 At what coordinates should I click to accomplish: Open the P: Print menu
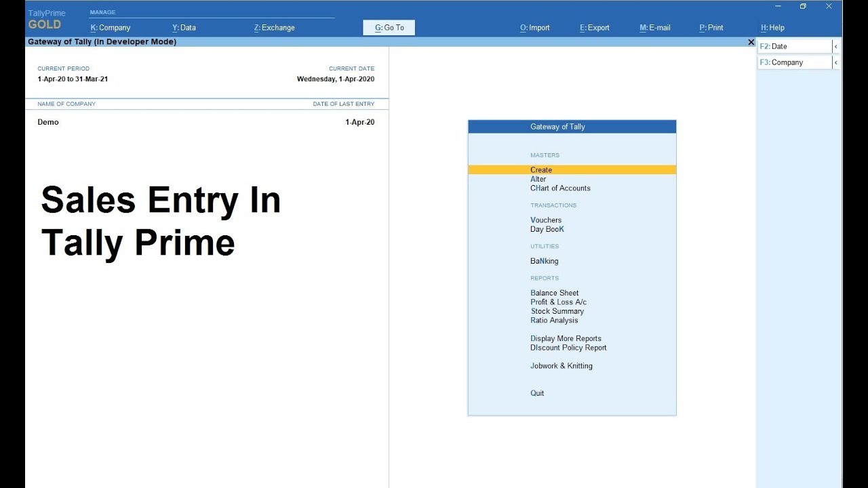[711, 28]
